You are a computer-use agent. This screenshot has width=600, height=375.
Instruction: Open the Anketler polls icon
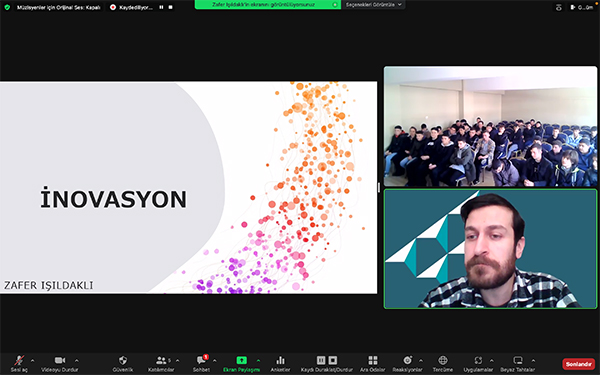coord(280,364)
